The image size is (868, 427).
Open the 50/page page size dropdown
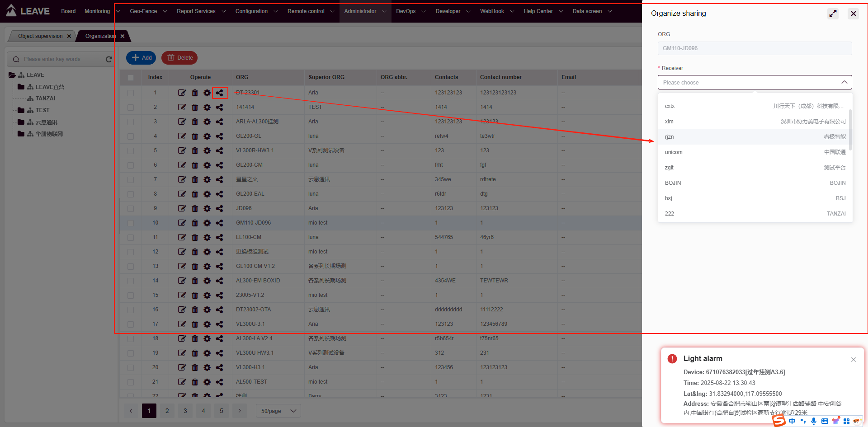(278, 411)
